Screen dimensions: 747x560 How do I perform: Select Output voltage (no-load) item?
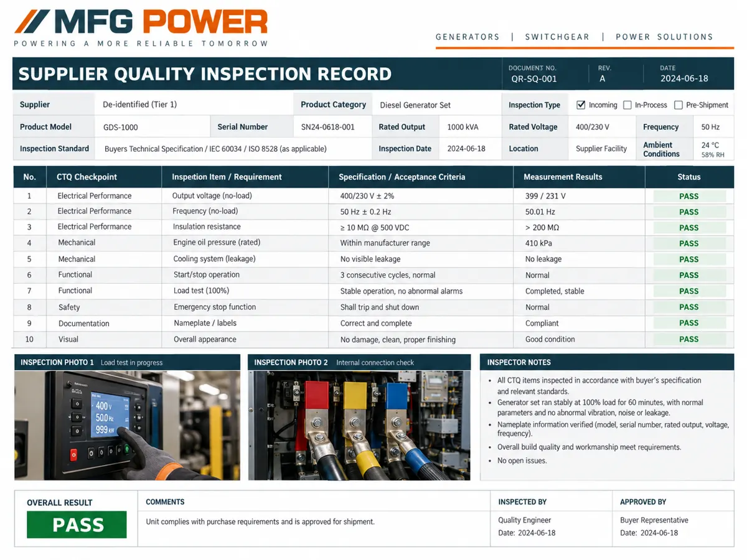click(x=212, y=195)
